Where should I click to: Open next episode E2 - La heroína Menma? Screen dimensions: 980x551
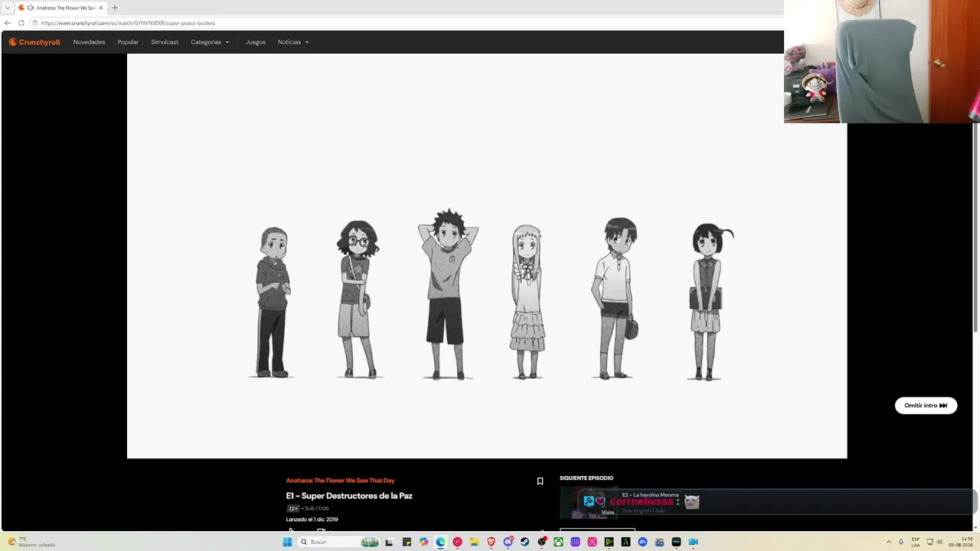coord(650,495)
